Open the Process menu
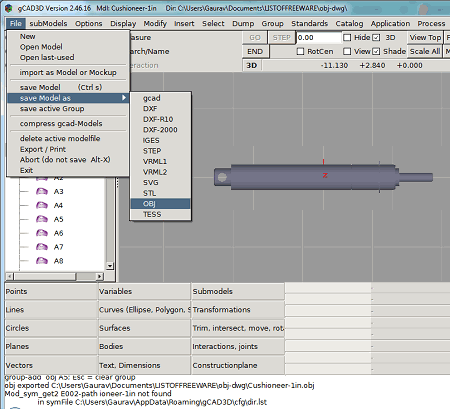The width and height of the screenshot is (450, 409). click(431, 23)
